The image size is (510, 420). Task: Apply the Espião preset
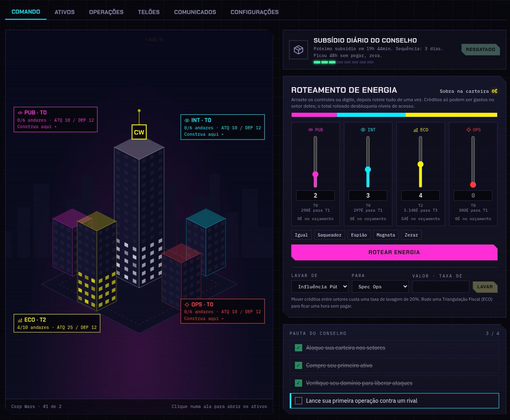click(x=359, y=235)
